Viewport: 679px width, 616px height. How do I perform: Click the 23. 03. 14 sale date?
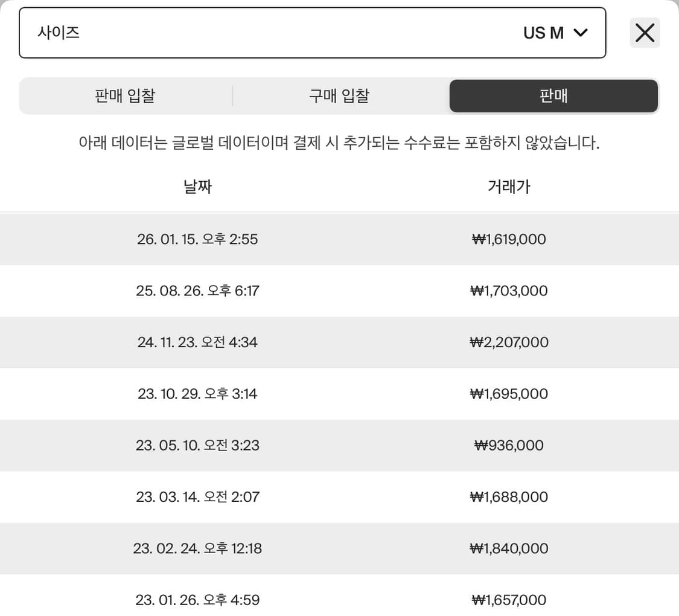point(197,497)
